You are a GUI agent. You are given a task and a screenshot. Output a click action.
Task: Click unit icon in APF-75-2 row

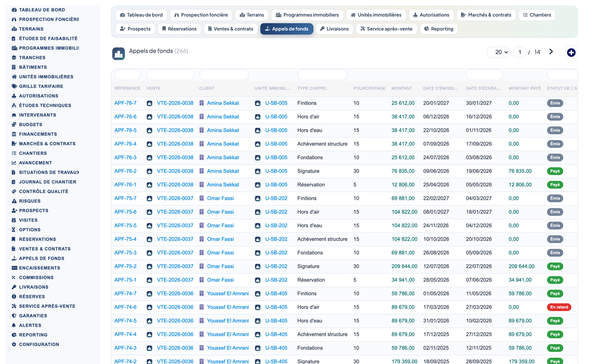[x=258, y=267]
